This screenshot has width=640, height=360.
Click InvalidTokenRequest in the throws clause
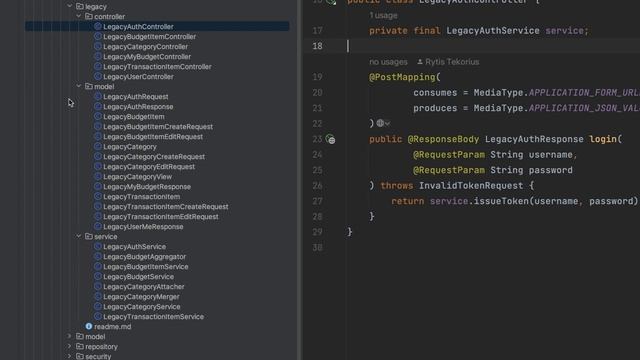pos(471,186)
